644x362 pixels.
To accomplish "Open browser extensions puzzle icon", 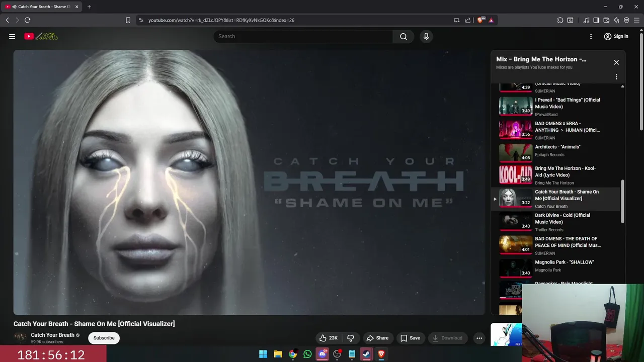I will coord(560,20).
